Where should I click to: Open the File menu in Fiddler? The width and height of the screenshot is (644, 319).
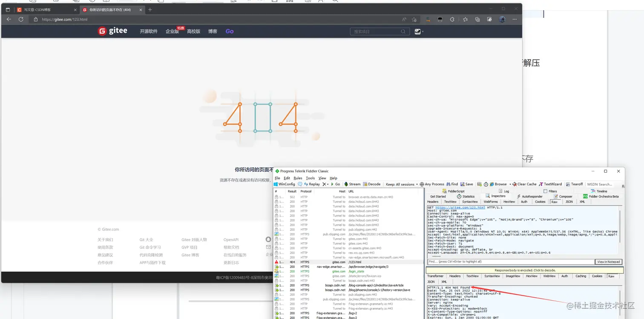(277, 178)
